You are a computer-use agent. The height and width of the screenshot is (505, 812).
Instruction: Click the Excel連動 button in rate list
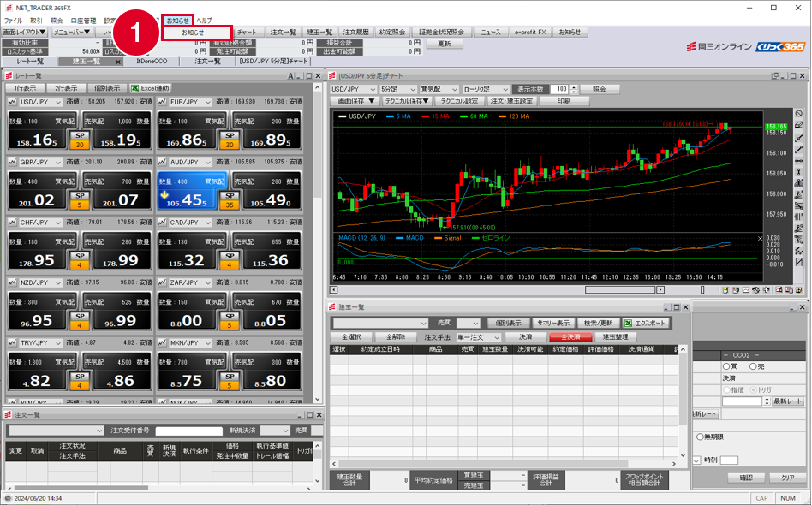click(150, 88)
